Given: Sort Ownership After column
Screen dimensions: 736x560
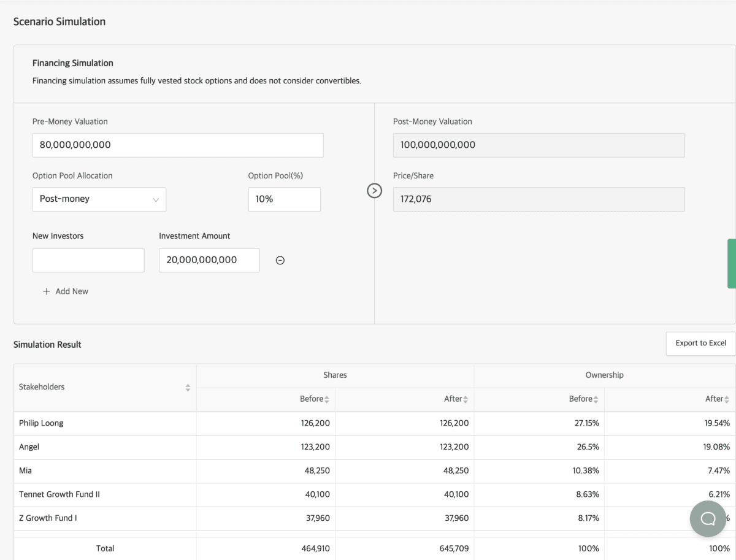Looking at the screenshot, I should coord(727,399).
